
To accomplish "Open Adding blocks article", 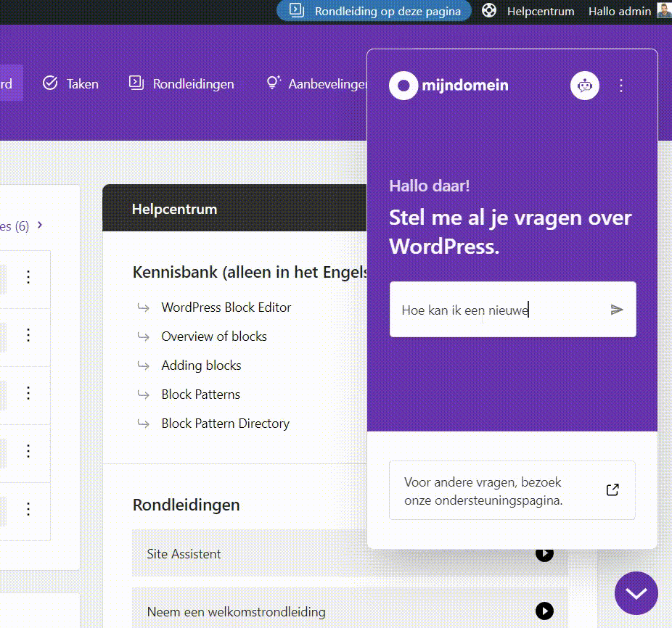I will [201, 365].
